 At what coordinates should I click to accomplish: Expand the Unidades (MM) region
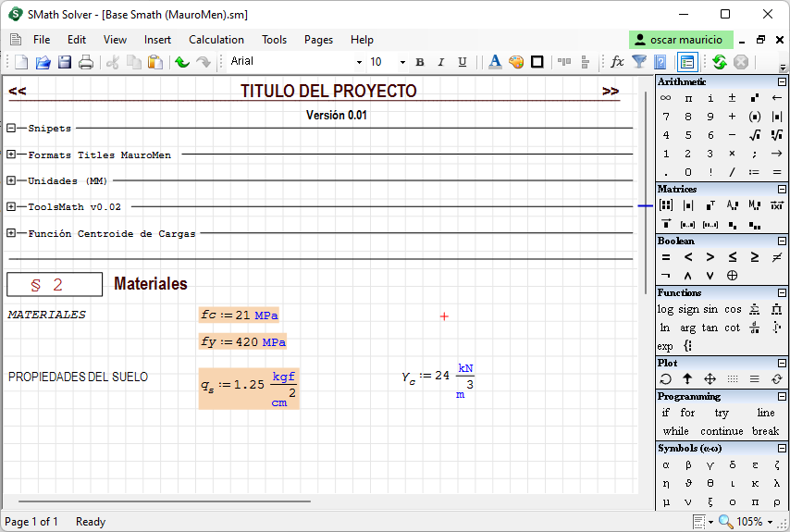11,180
